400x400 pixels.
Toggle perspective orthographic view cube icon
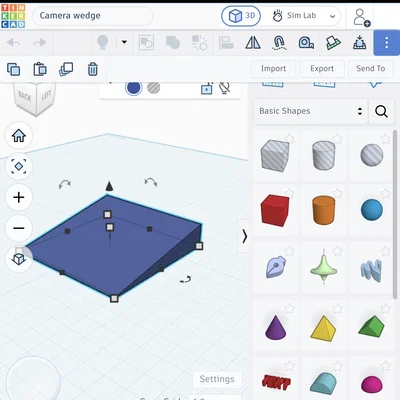click(19, 259)
